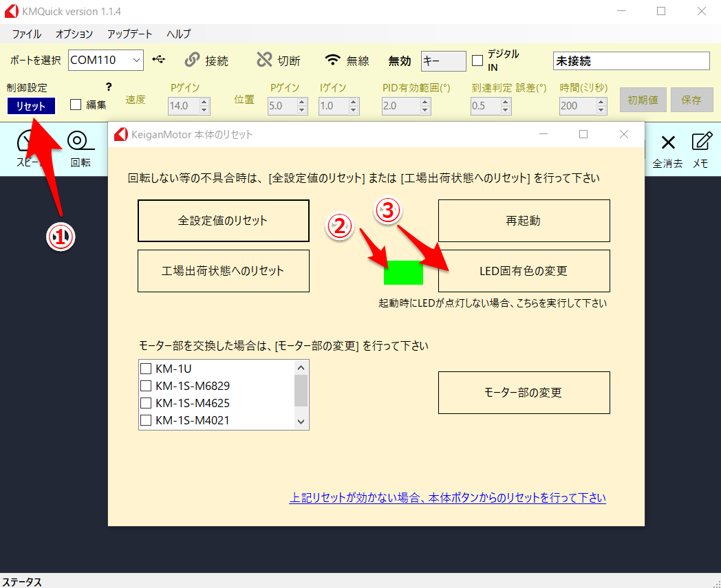721x588 pixels.
Task: Click the LED固有色の変更 button
Action: [x=524, y=271]
